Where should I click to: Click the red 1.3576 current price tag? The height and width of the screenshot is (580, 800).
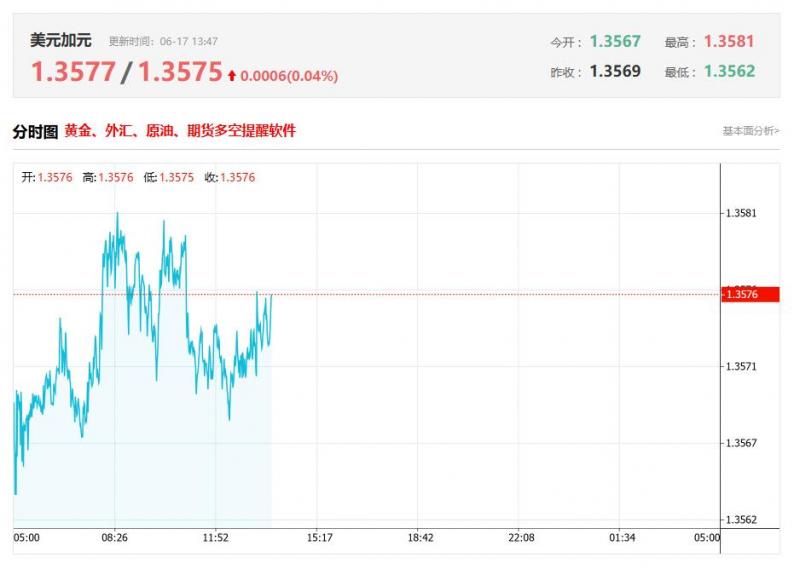coord(750,294)
